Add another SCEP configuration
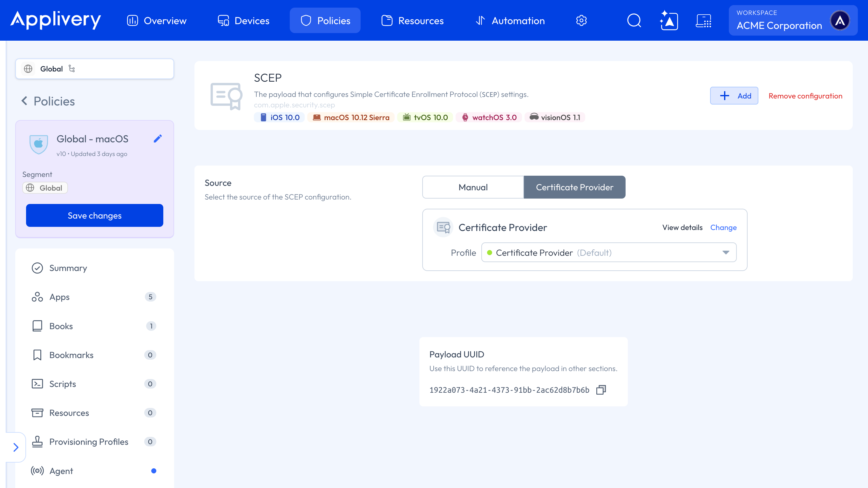868x488 pixels. pos(734,96)
